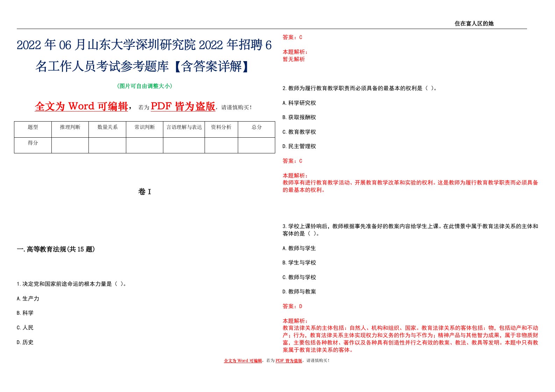Viewport: 555px width, 392px height.
Task: Choose option B.科学
Action: tap(25, 313)
